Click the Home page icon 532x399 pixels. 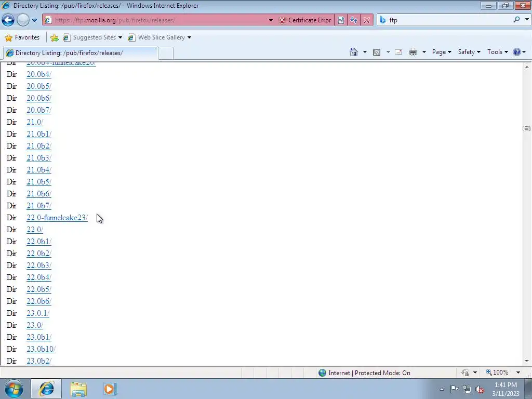point(353,52)
